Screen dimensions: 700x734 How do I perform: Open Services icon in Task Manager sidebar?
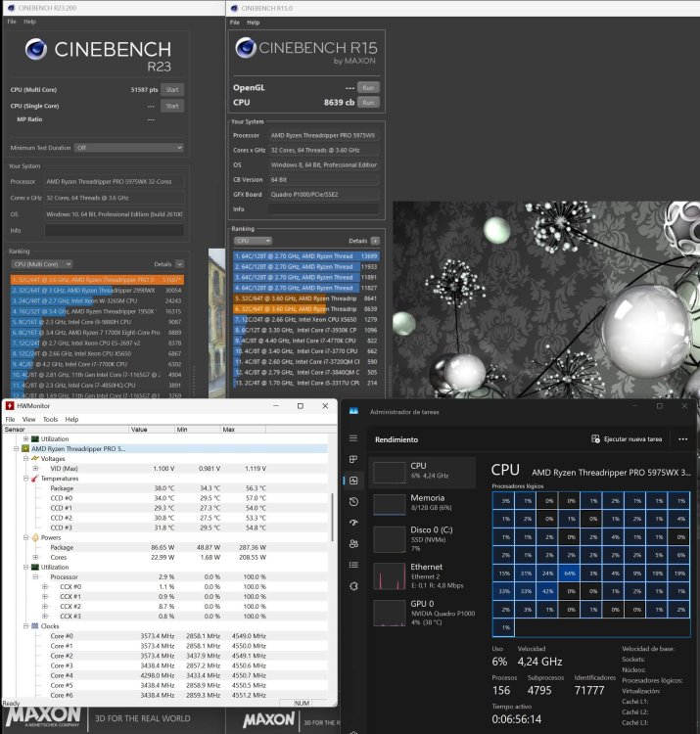[353, 586]
